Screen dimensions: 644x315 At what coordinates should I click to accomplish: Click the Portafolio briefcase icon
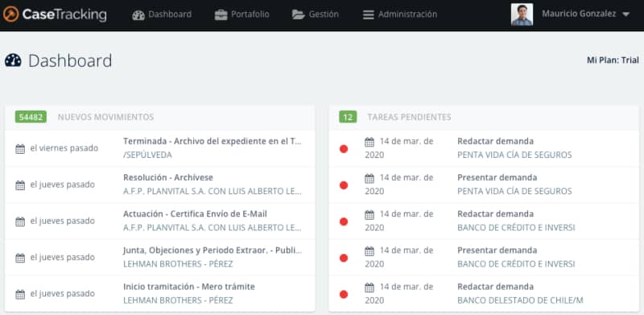221,15
